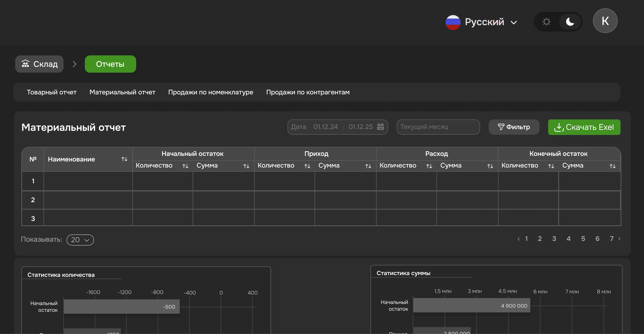Click the Скачать Exel button
Viewport: 644px width, 334px height.
(584, 127)
